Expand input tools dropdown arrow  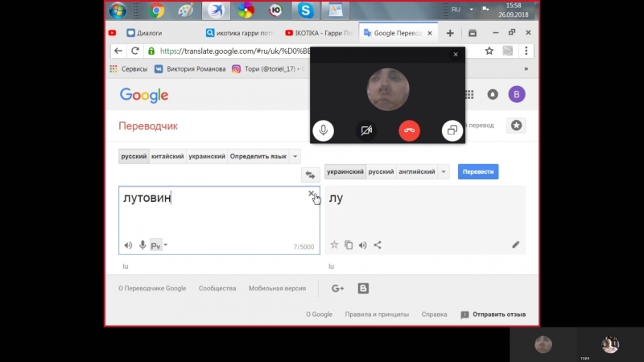pyautogui.click(x=166, y=245)
